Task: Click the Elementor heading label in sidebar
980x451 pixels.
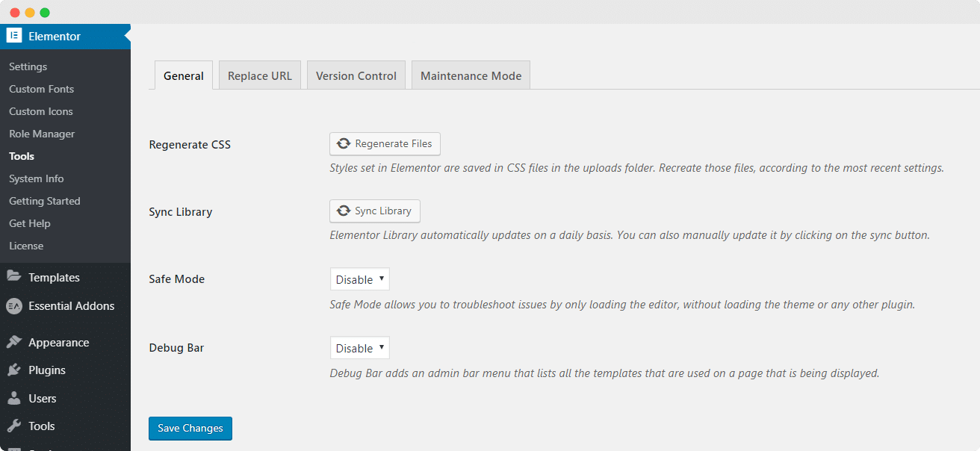Action: tap(55, 36)
